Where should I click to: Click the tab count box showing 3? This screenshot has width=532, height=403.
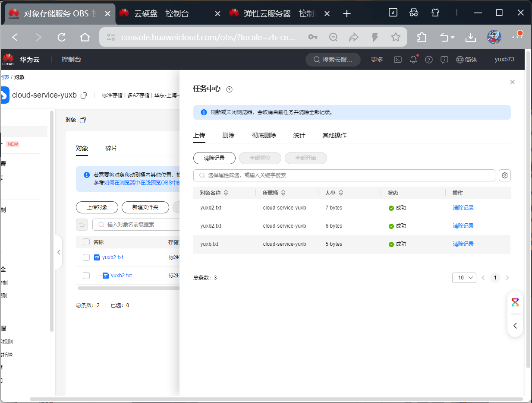tap(393, 13)
